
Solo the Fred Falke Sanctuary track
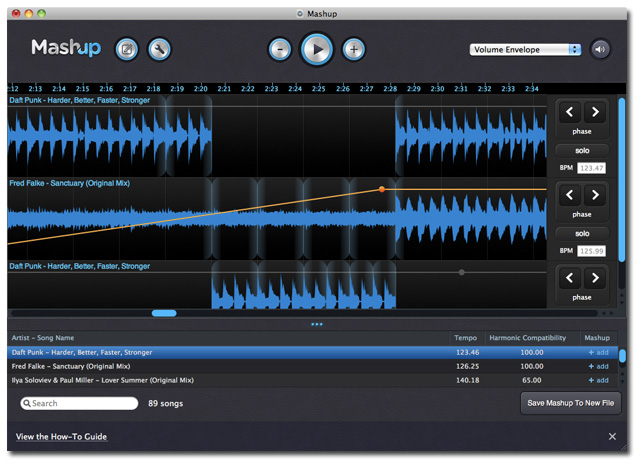point(582,233)
